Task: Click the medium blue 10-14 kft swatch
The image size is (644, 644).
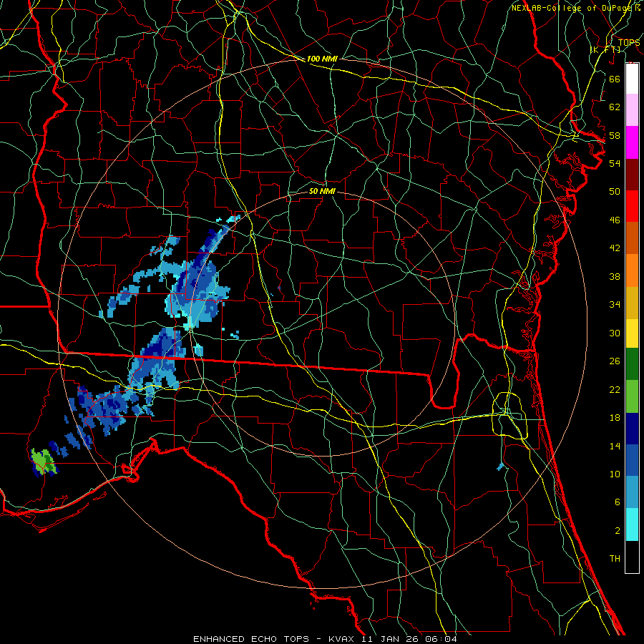Action: click(632, 460)
